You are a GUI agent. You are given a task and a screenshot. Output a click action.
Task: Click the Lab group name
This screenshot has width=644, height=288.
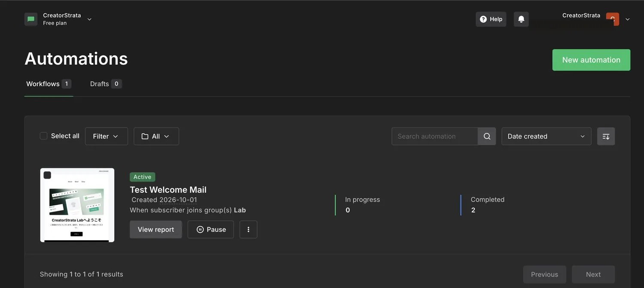click(240, 210)
